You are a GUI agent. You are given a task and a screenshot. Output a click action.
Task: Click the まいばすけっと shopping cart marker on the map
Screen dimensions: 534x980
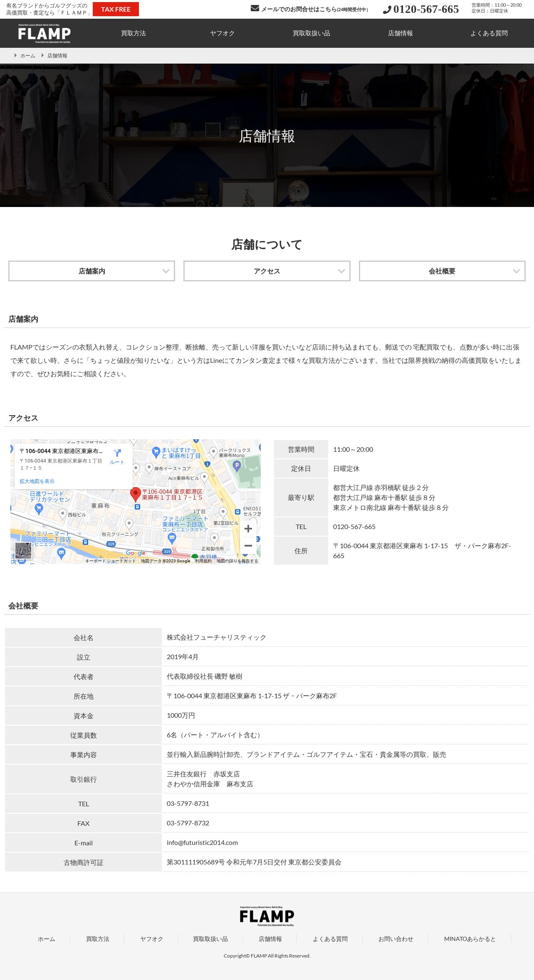point(156,452)
